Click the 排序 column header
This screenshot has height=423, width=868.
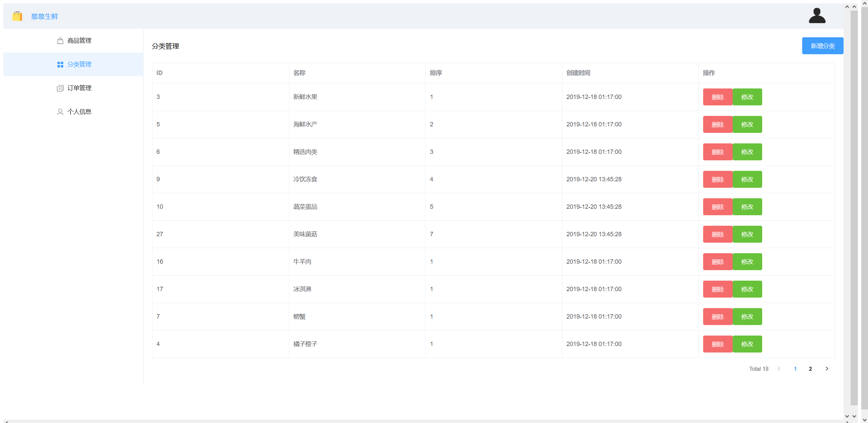click(x=494, y=73)
